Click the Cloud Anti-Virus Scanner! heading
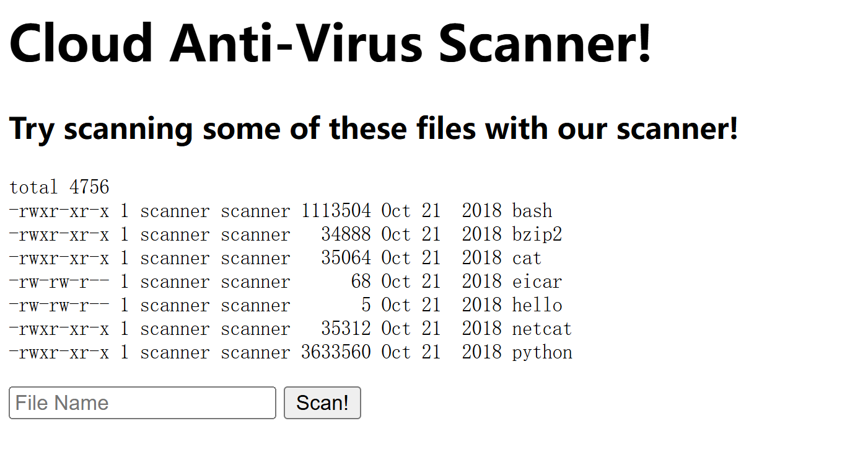The height and width of the screenshot is (449, 868). [x=331, y=42]
